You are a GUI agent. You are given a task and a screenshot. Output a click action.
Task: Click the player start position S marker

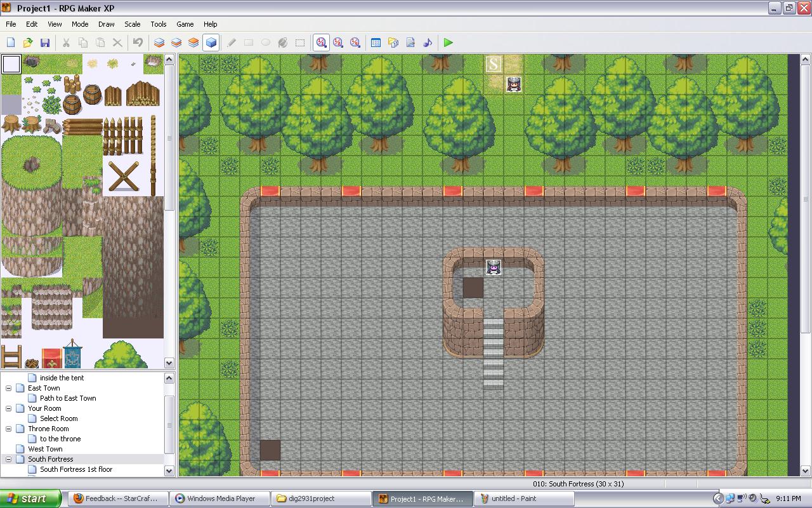(494, 64)
